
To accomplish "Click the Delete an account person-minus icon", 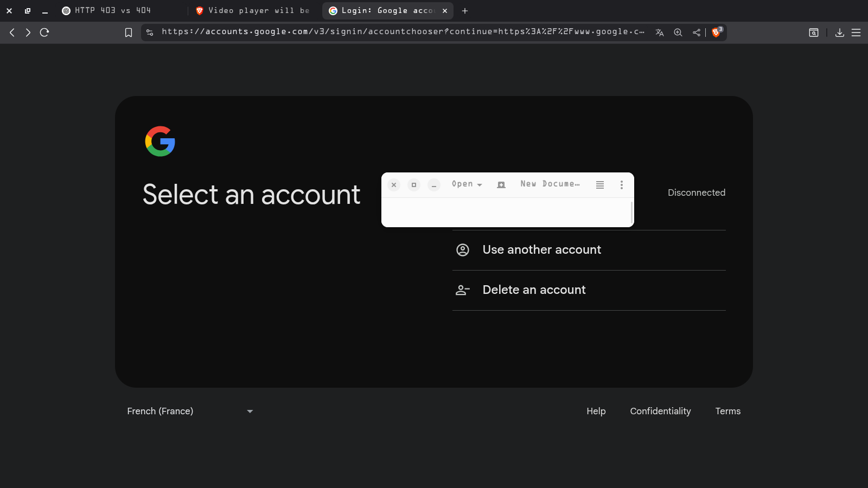I will click(x=463, y=290).
